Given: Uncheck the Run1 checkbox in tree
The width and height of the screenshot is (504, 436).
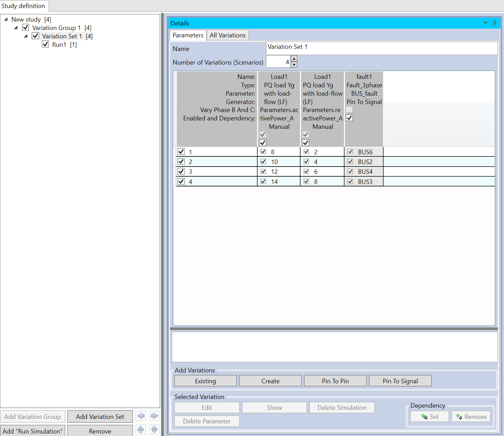Looking at the screenshot, I should tap(45, 44).
